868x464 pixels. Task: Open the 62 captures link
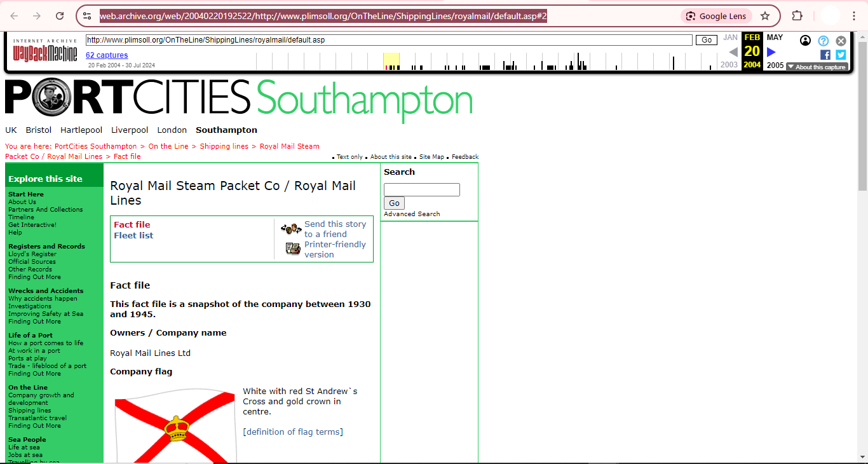(107, 55)
